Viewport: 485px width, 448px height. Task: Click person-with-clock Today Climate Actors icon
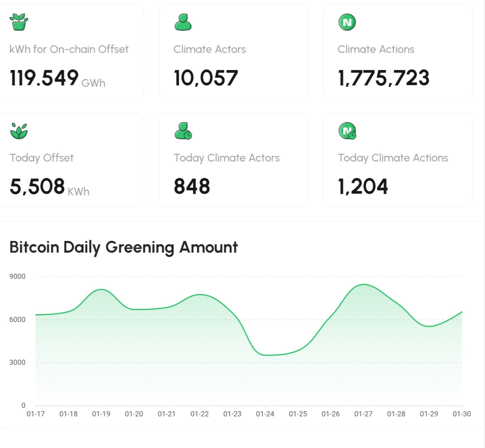click(x=183, y=131)
